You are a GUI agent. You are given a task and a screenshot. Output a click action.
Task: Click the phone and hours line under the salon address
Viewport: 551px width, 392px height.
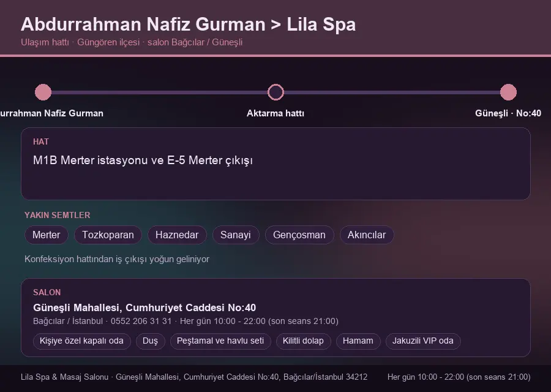[x=186, y=322]
